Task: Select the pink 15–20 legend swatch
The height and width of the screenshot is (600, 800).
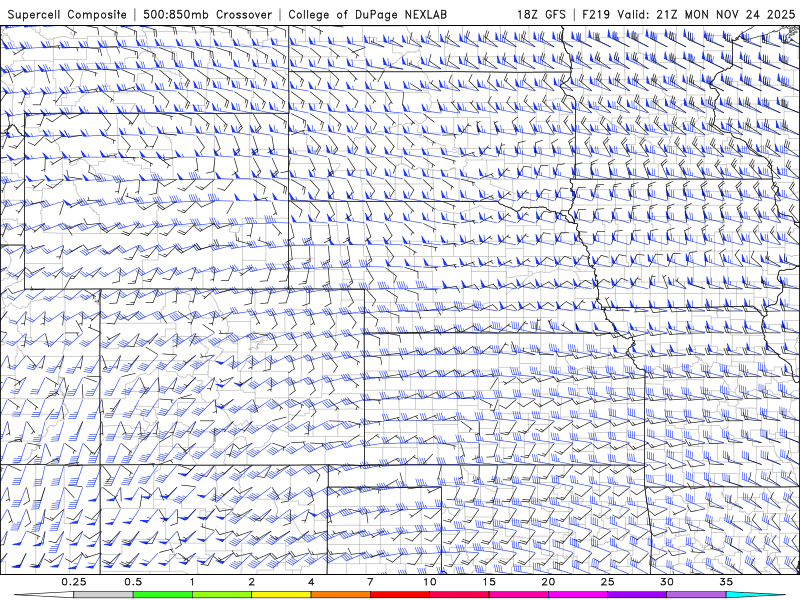Action: (x=518, y=595)
